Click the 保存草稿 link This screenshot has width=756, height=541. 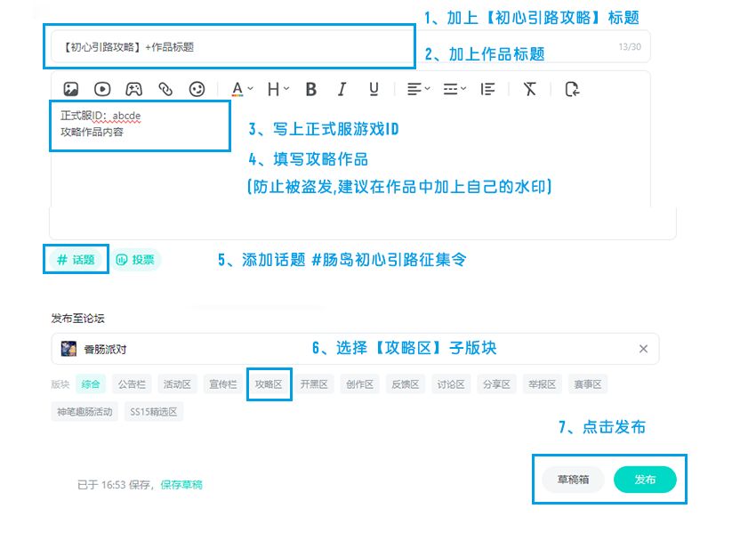[181, 485]
